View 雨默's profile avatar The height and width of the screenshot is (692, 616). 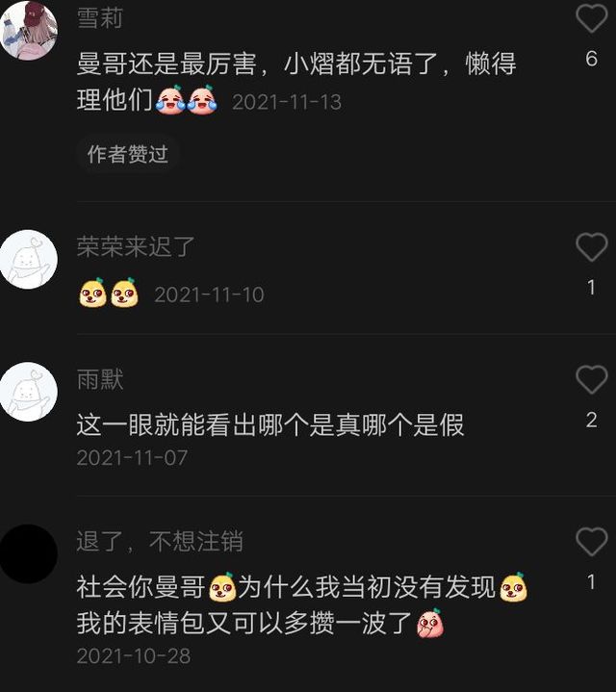(x=28, y=392)
